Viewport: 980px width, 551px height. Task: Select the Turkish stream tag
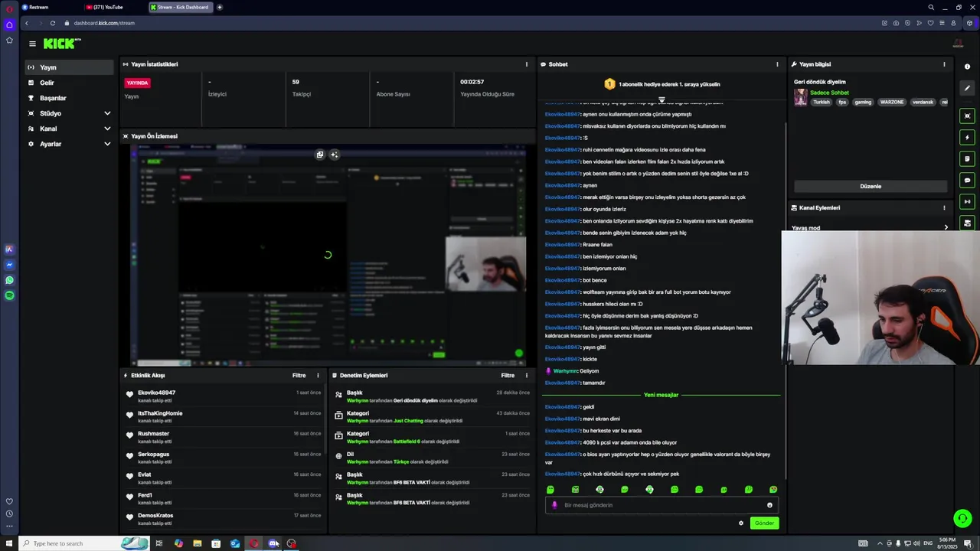[822, 102]
